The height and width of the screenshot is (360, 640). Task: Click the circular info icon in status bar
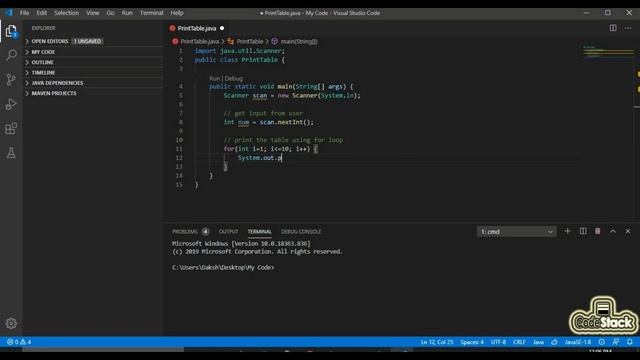(x=602, y=342)
